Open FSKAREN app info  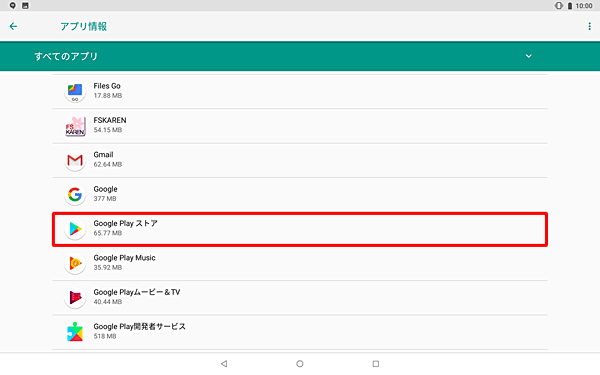pos(300,126)
